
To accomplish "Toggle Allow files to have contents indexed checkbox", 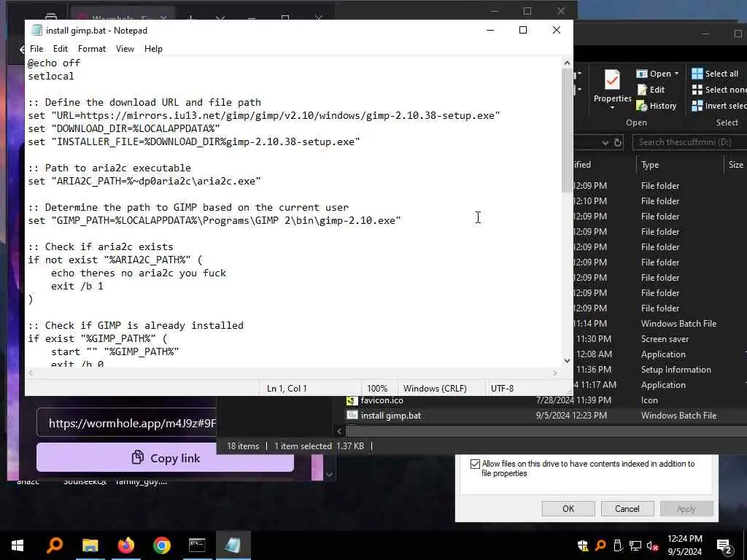I will click(475, 464).
